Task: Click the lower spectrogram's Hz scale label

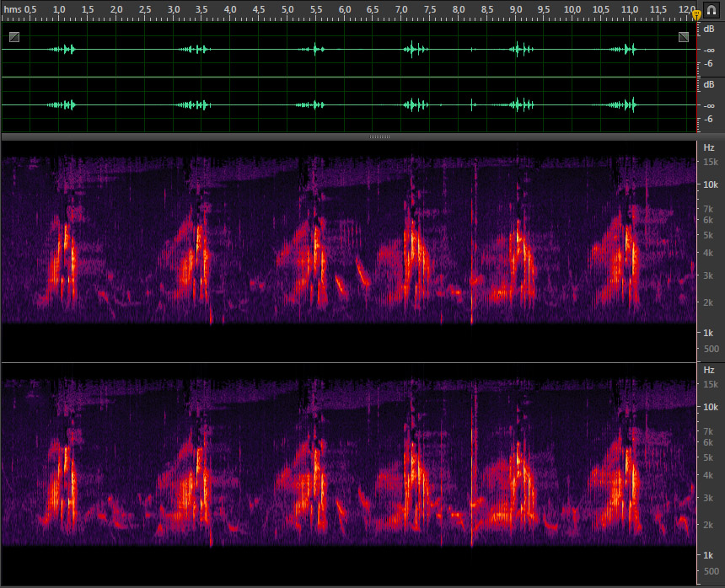Action: point(709,370)
